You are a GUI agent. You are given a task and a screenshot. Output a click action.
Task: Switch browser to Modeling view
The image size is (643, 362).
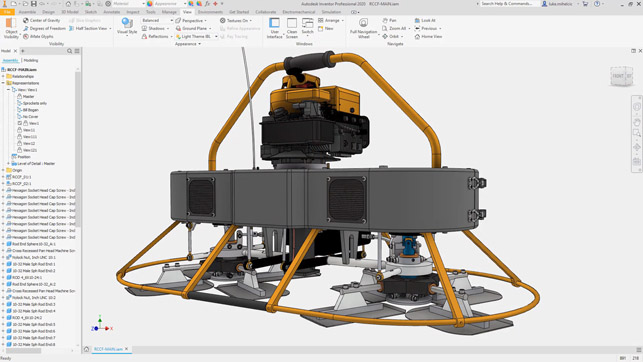31,60
